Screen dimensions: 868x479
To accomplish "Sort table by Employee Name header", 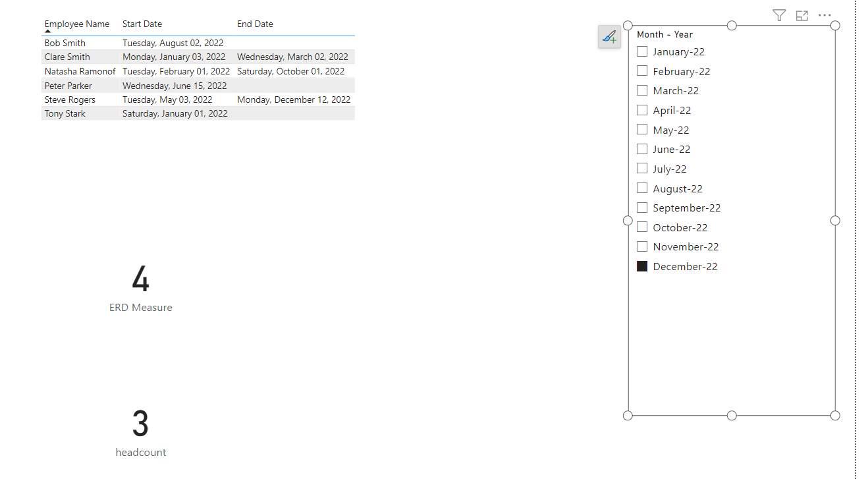I will pyautogui.click(x=77, y=24).
